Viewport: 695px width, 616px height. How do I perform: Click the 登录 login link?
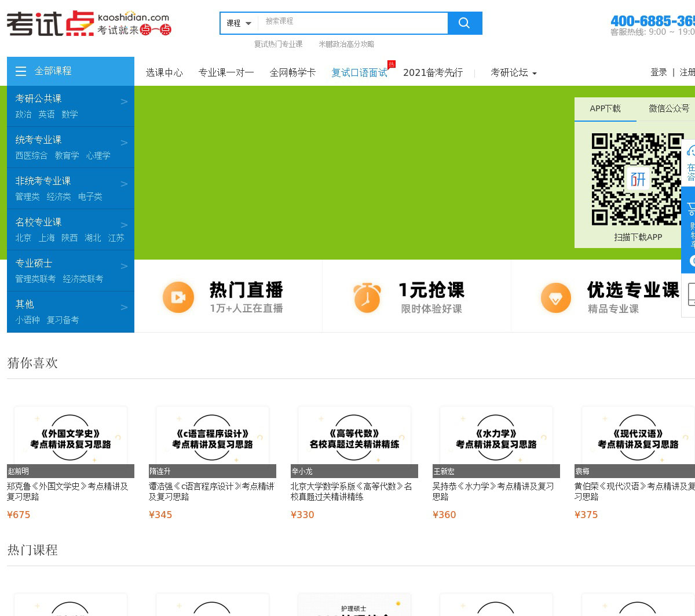(x=659, y=72)
